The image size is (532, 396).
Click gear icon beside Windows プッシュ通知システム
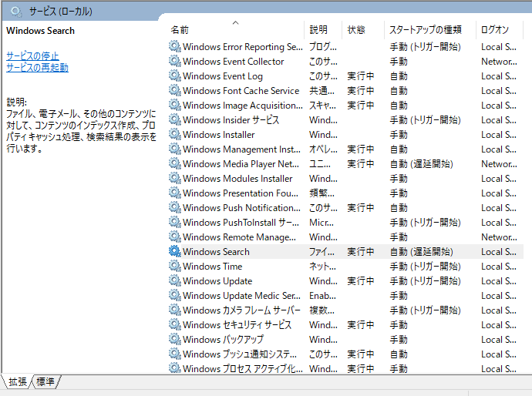(x=175, y=354)
